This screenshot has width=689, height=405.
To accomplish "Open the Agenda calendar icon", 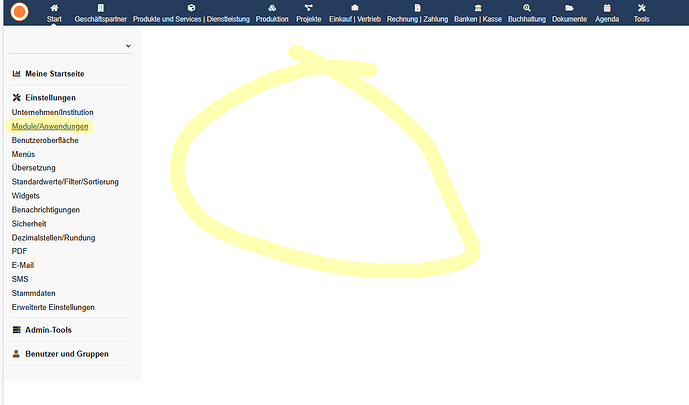I will [607, 8].
